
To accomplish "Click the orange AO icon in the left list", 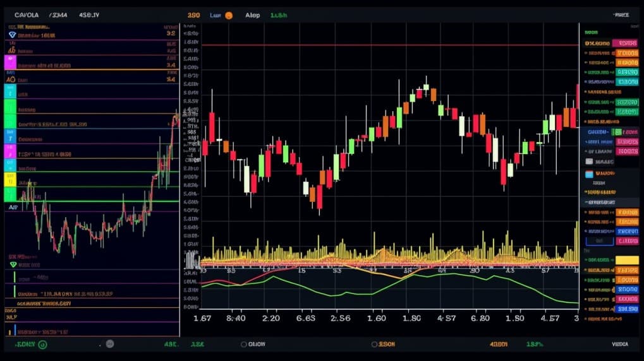I will pyautogui.click(x=11, y=79).
